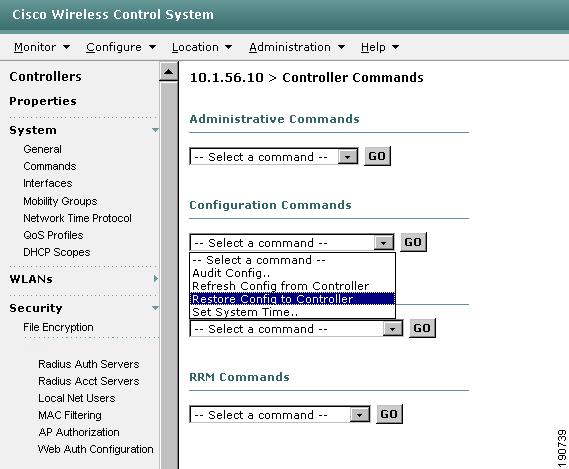The height and width of the screenshot is (469, 569).
Task: Open the Administrative Commands dropdown
Action: coord(274,157)
